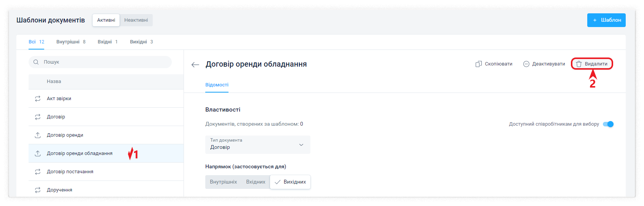Screen dimensions: 644x206
Task: Click the copy icon next to Скопіювати
Action: click(x=478, y=64)
